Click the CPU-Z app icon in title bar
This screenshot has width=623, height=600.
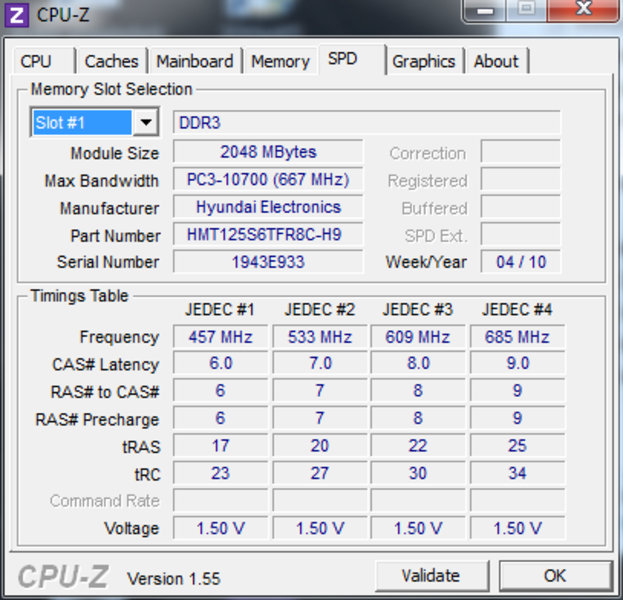16,15
